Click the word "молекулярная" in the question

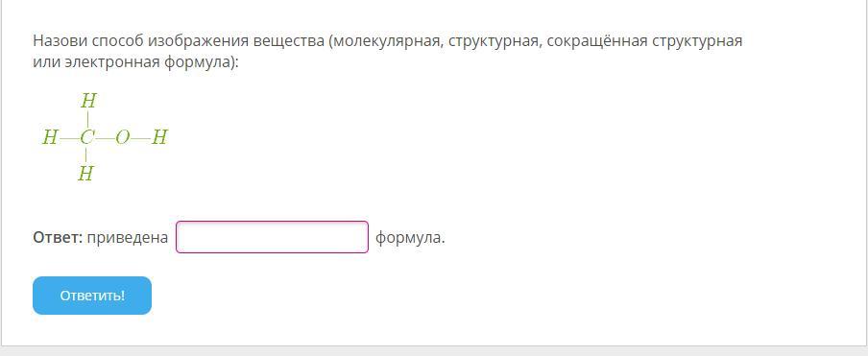(x=389, y=41)
